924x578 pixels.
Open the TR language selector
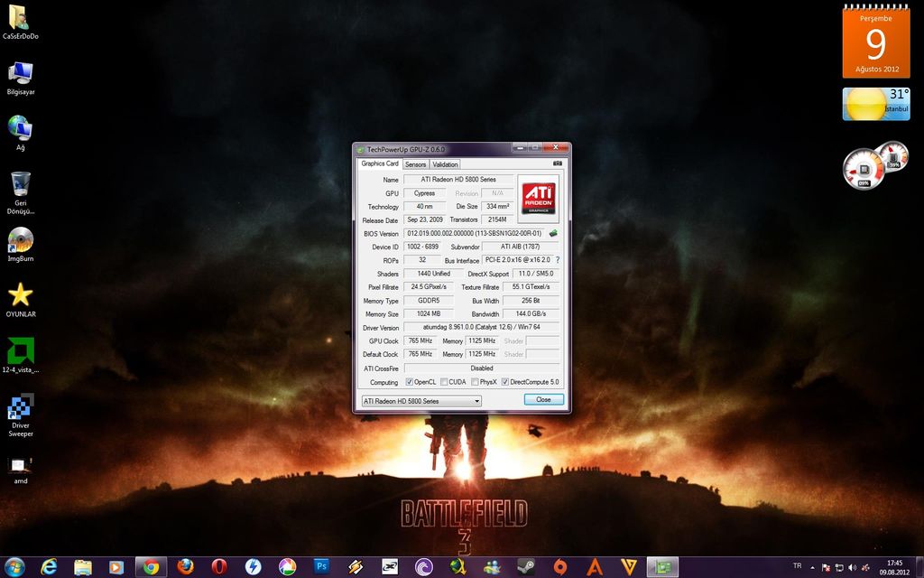click(x=798, y=566)
